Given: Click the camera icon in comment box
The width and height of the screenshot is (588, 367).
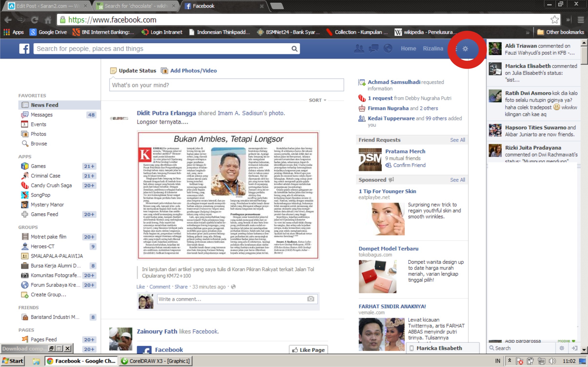Looking at the screenshot, I should click(310, 299).
